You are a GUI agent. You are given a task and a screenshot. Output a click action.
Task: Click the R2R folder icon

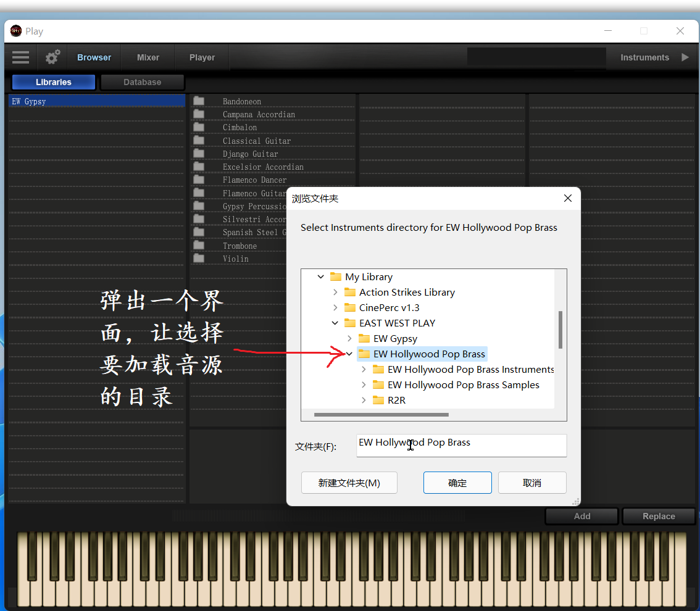coord(378,400)
